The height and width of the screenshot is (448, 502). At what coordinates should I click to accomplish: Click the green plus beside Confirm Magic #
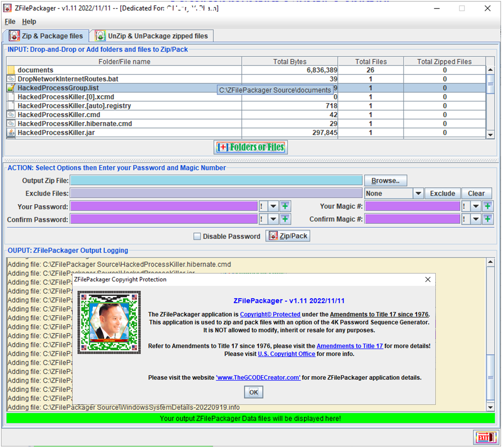point(487,220)
